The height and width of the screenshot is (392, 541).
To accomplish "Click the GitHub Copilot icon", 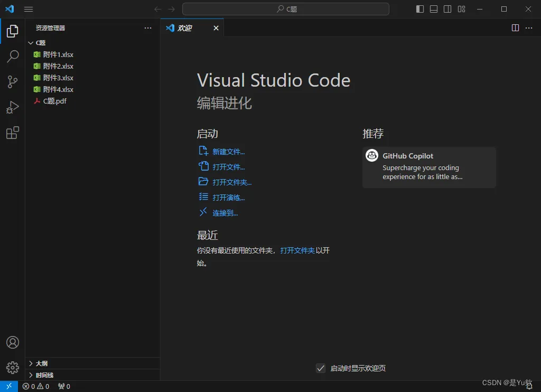I will pyautogui.click(x=372, y=156).
